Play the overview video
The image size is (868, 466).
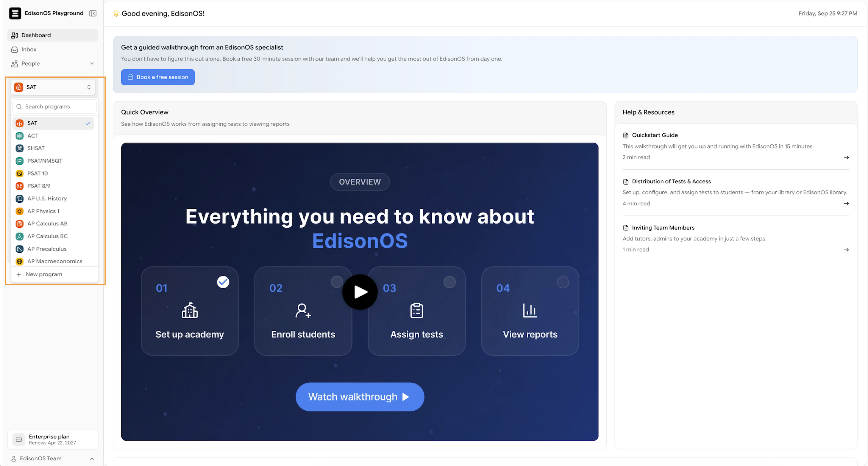pyautogui.click(x=360, y=292)
